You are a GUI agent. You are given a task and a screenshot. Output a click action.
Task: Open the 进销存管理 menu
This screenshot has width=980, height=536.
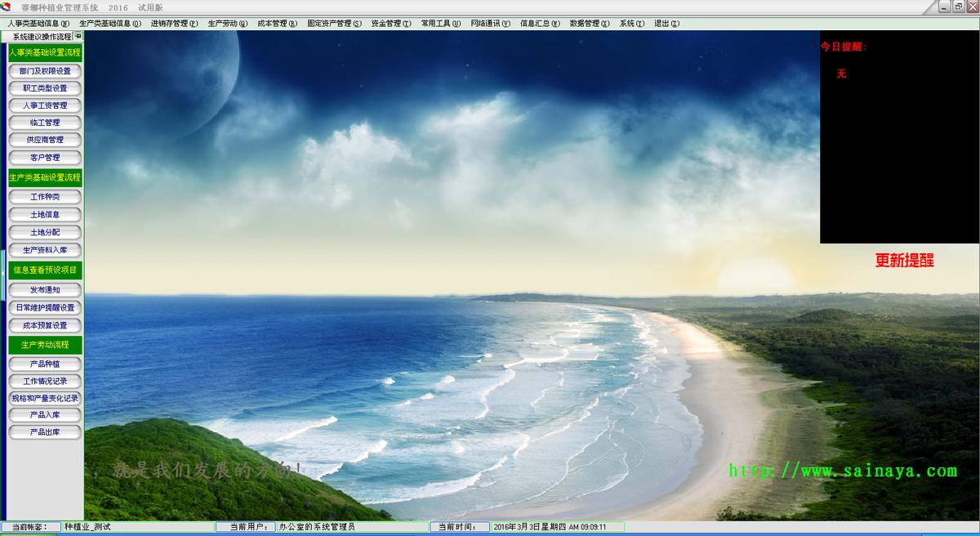tap(175, 24)
